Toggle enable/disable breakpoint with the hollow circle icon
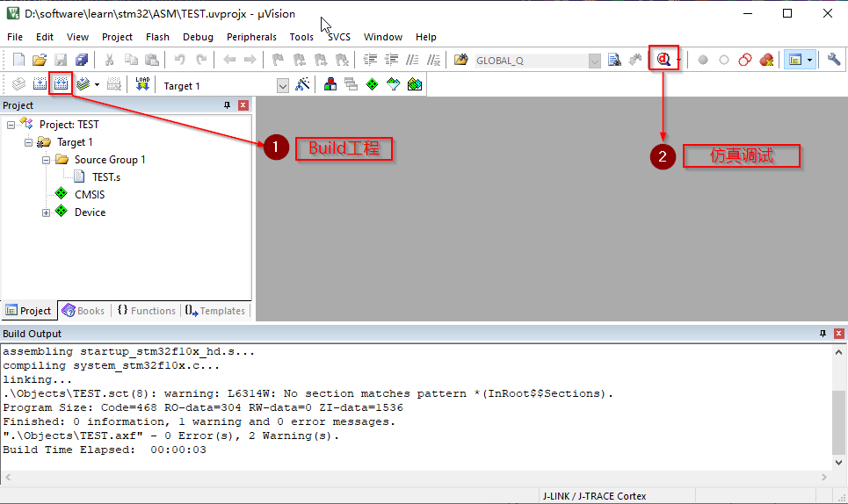This screenshot has width=848, height=504. coord(723,60)
